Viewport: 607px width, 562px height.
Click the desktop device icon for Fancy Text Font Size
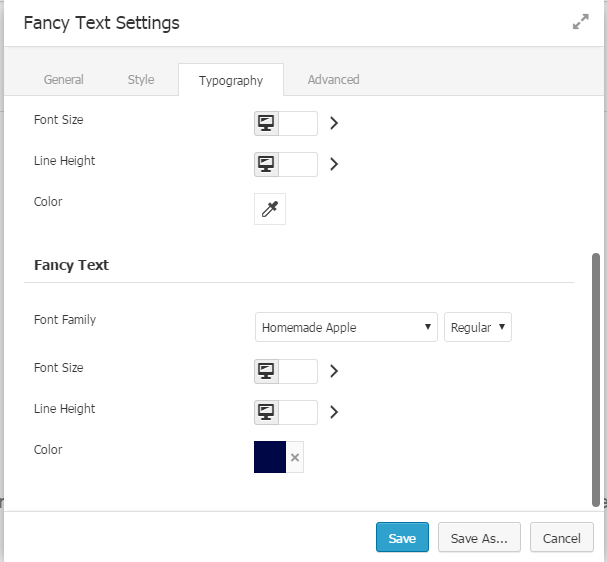coord(266,371)
